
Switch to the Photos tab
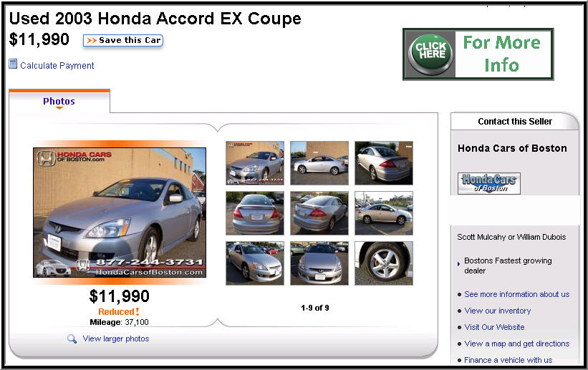59,101
